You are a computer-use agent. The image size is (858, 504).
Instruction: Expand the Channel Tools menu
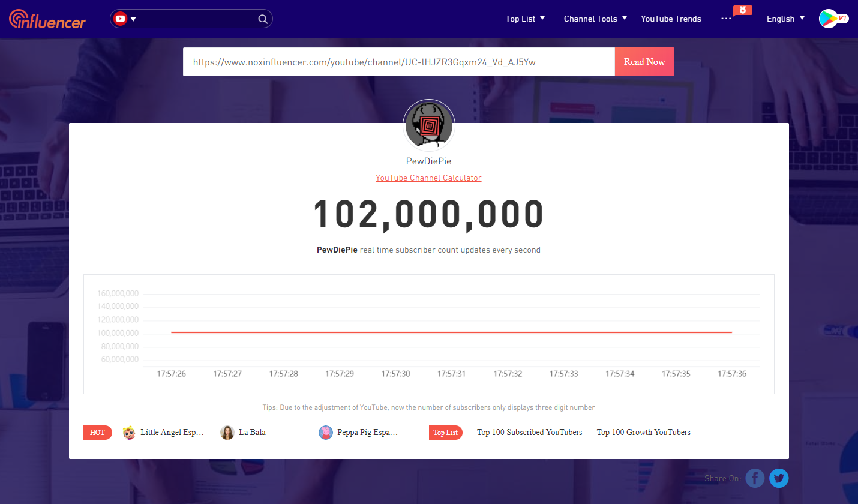(x=595, y=19)
